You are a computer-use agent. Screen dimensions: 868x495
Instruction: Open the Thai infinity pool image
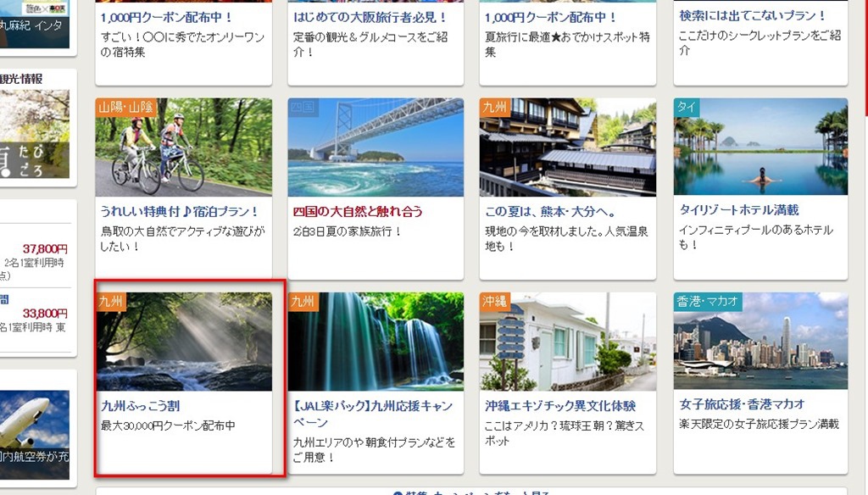[760, 147]
